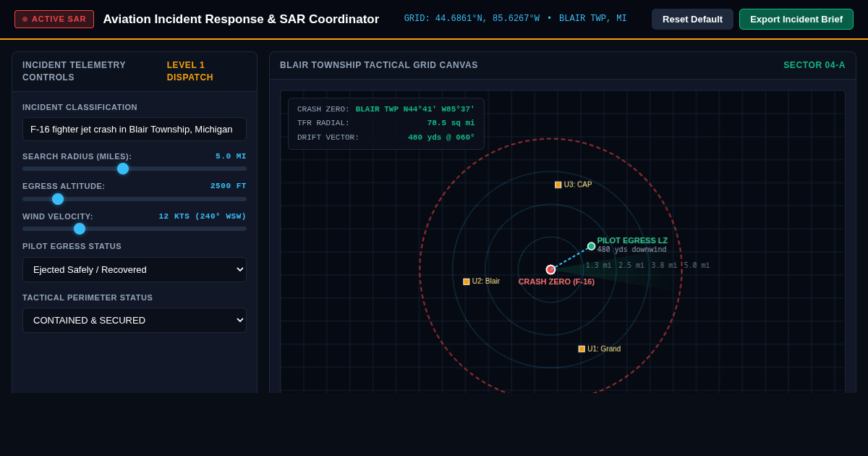Click the red Crash Zero marker dot
Image resolution: width=868 pixels, height=456 pixels.
coord(550,269)
